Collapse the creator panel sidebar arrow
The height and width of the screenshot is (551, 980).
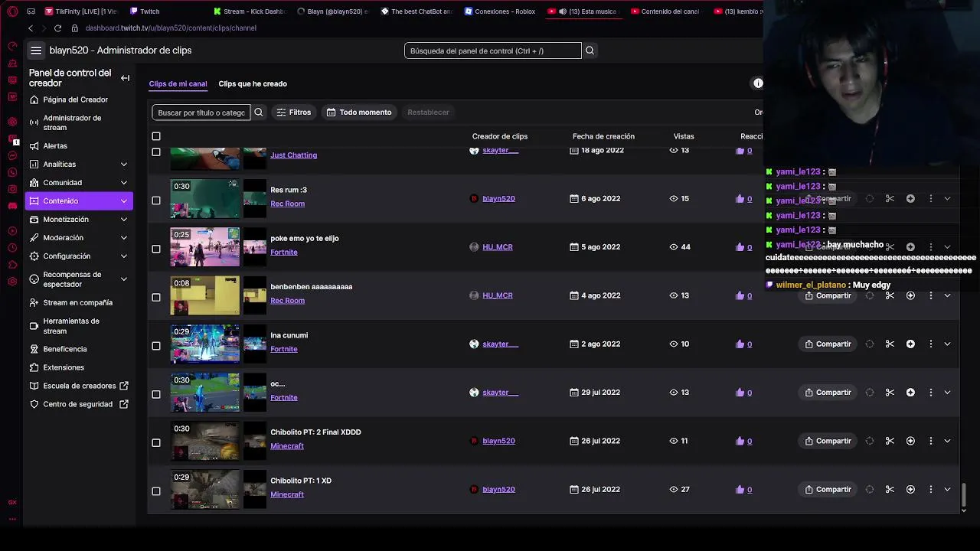pyautogui.click(x=125, y=78)
